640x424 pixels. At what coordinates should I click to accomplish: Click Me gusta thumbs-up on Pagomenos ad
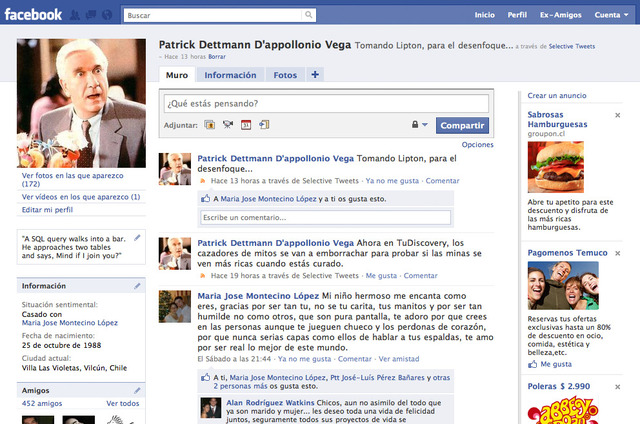(550, 364)
